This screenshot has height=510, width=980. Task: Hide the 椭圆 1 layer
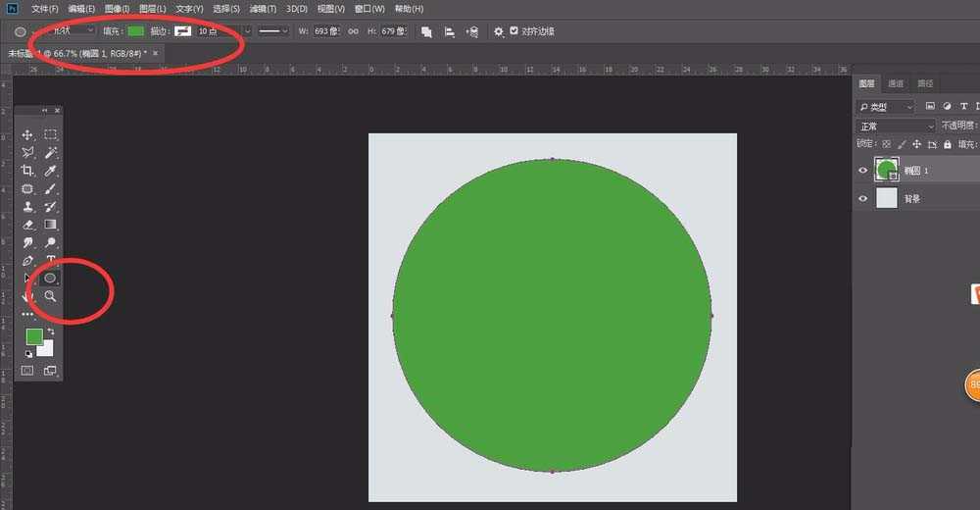pyautogui.click(x=862, y=170)
